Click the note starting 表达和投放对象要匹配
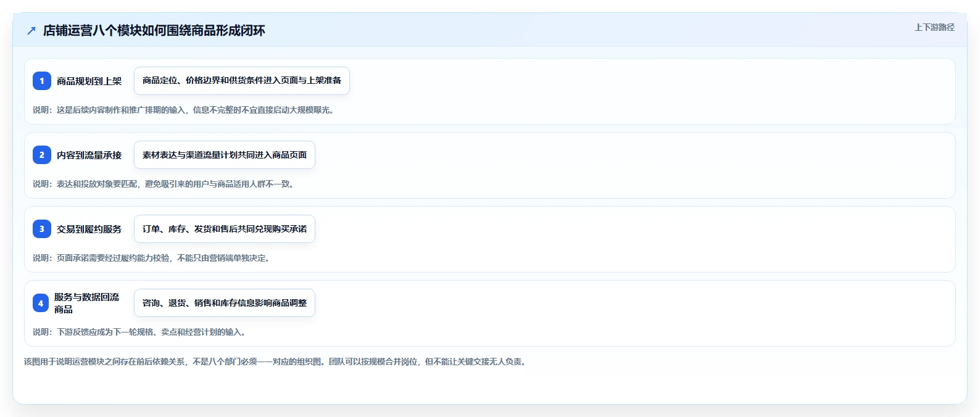The image size is (980, 417). 164,184
